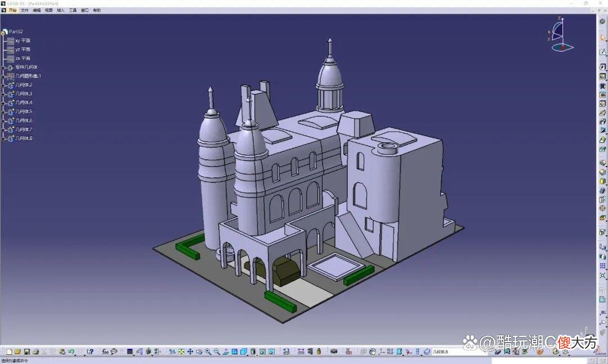Click the Hide/Show icon

click(x=262, y=352)
